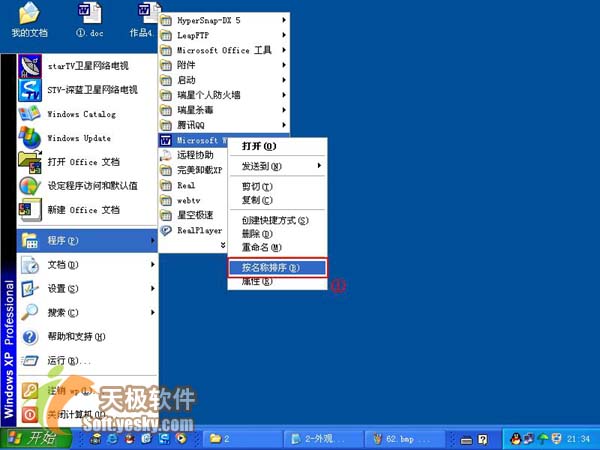This screenshot has height=450, width=600.
Task: Choose 创建快捷方式(S) in the context menu
Action: tap(277, 220)
